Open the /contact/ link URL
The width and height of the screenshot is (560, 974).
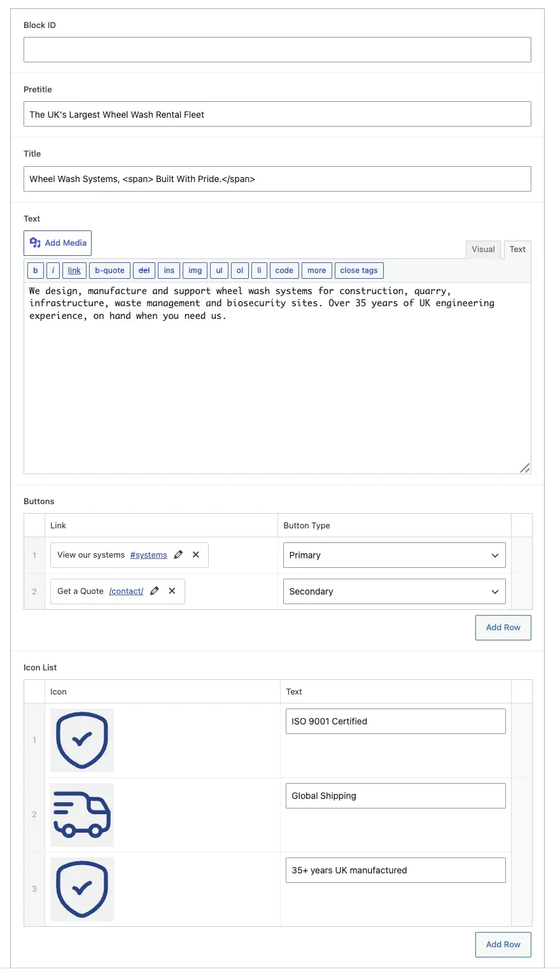[x=126, y=591]
